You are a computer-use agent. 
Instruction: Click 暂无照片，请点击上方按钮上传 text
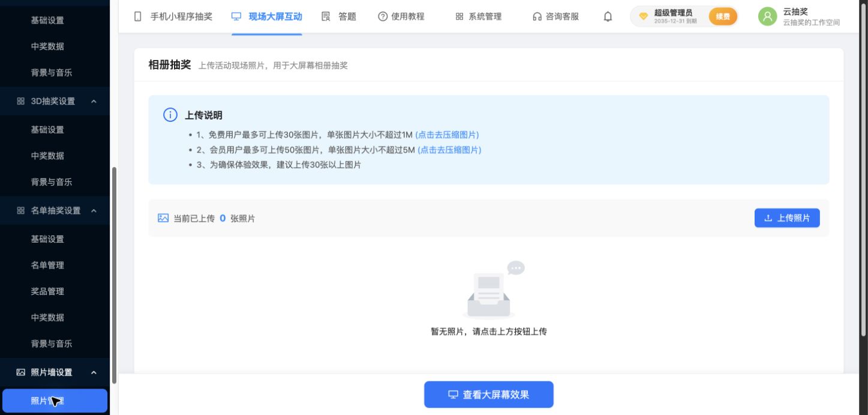click(489, 332)
